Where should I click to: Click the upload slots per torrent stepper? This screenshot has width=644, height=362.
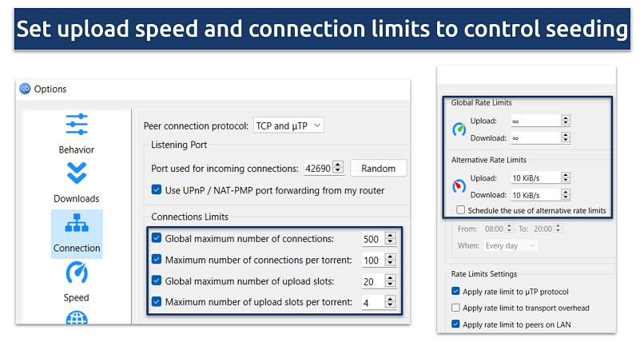tap(390, 303)
